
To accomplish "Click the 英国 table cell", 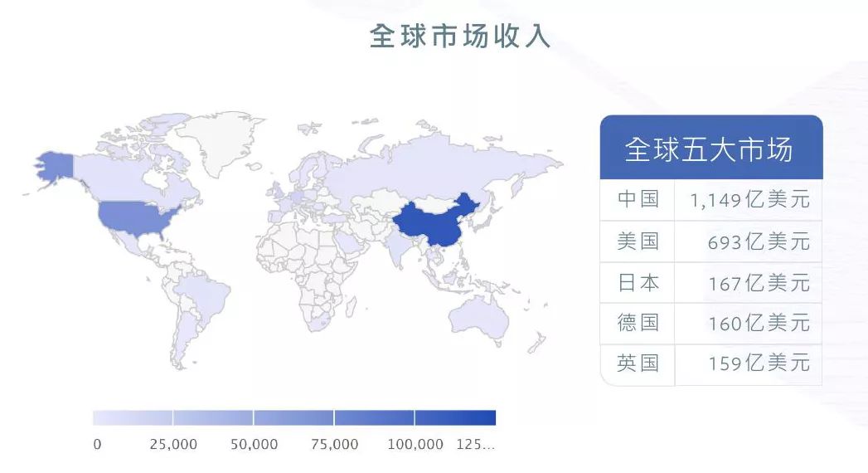I will [638, 363].
